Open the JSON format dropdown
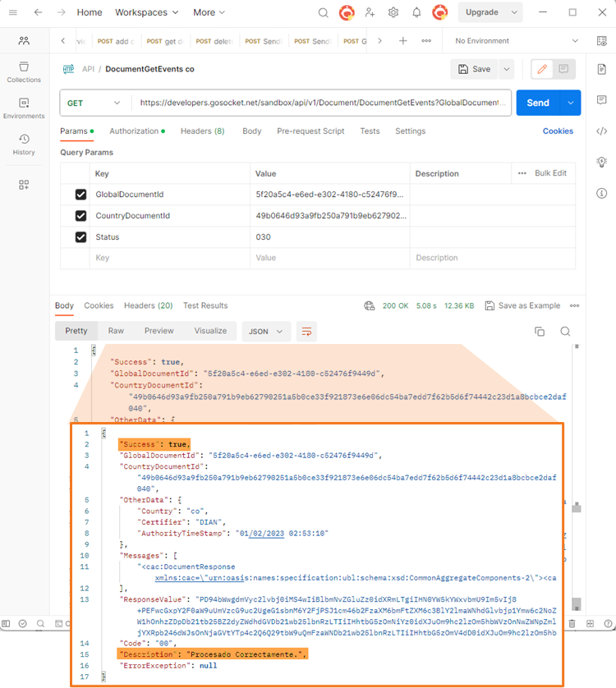 [x=266, y=332]
